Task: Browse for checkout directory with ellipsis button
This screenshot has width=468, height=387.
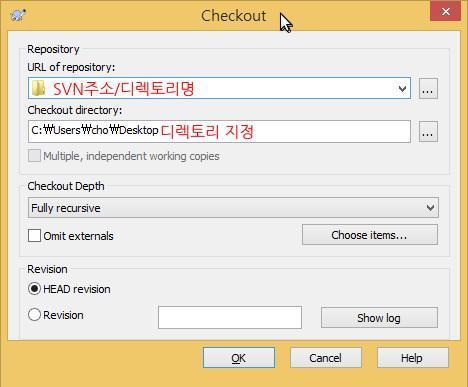Action: pos(428,132)
